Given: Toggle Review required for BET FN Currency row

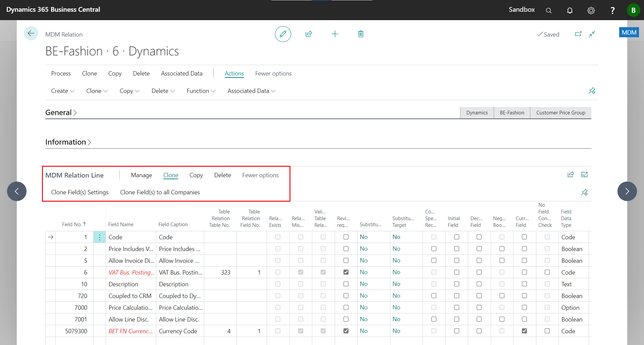Looking at the screenshot, I should click(x=346, y=331).
